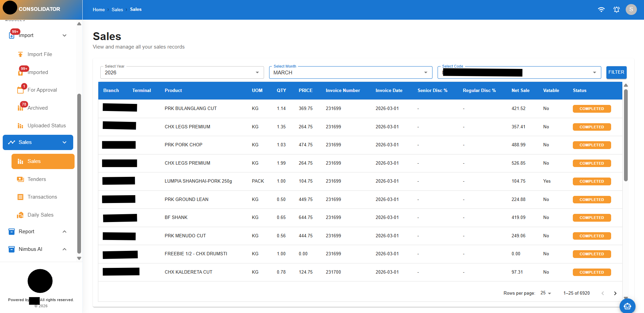Open the floating chat widget
The image size is (644, 313).
627,306
